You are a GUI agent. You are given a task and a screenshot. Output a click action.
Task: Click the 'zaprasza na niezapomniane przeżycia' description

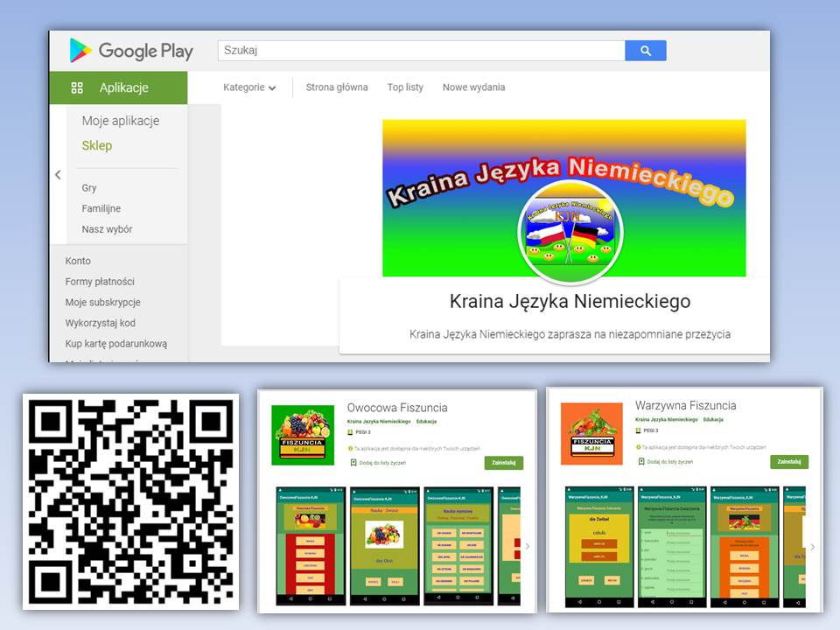[570, 334]
